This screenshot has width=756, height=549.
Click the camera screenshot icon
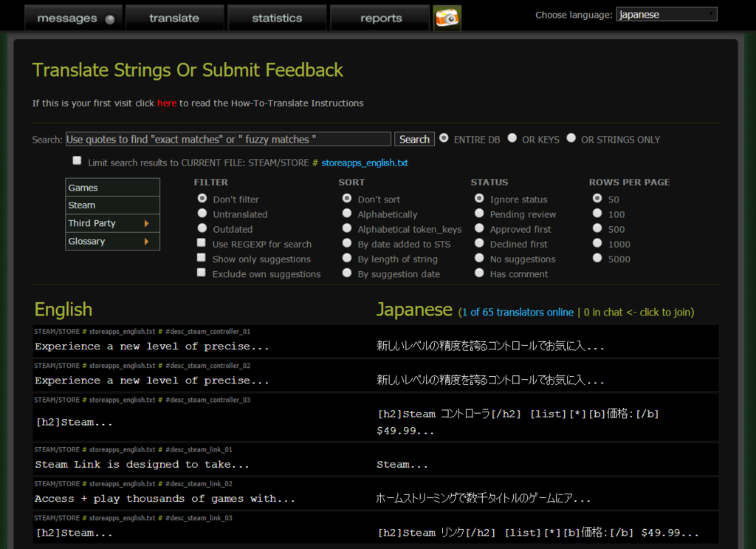pyautogui.click(x=447, y=18)
